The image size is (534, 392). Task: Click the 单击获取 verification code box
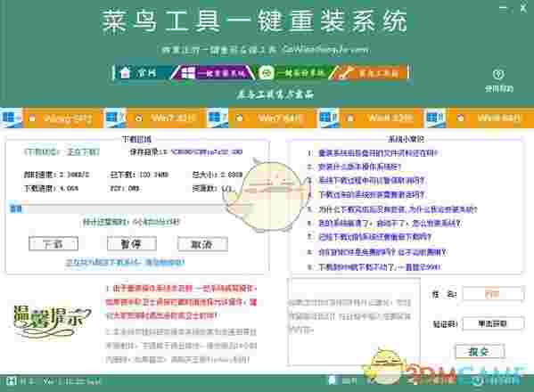tap(493, 323)
